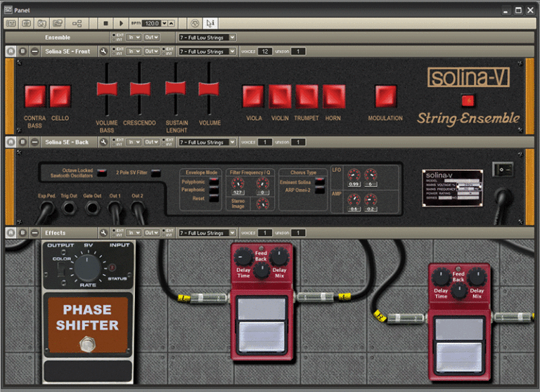Minimize Solina SE - Front with minus icon

pos(34,51)
